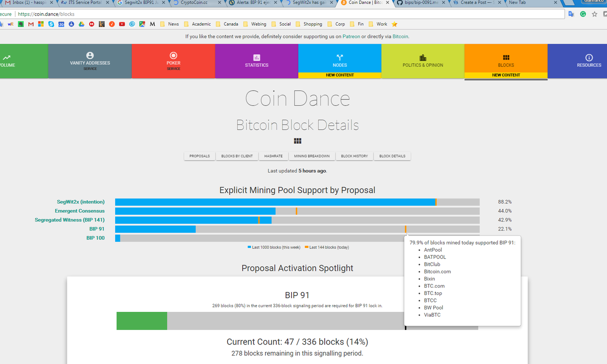The height and width of the screenshot is (364, 607).
Task: Open the News bookmarks folder
Action: [169, 24]
